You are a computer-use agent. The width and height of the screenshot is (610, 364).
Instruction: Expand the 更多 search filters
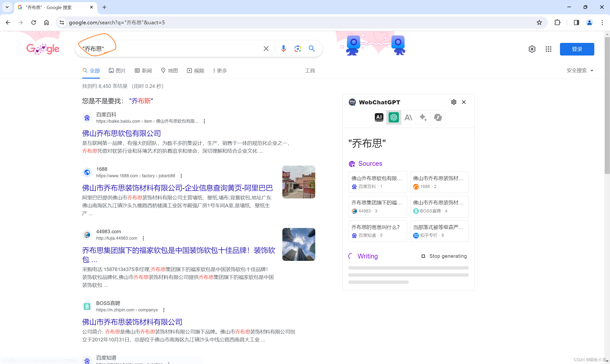[220, 71]
